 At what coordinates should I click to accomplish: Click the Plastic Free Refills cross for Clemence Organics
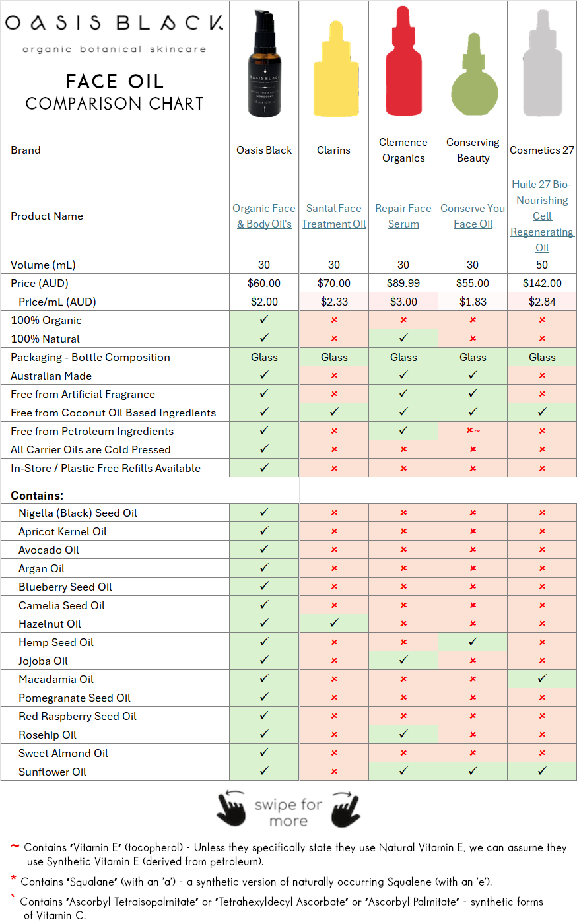tap(403, 467)
